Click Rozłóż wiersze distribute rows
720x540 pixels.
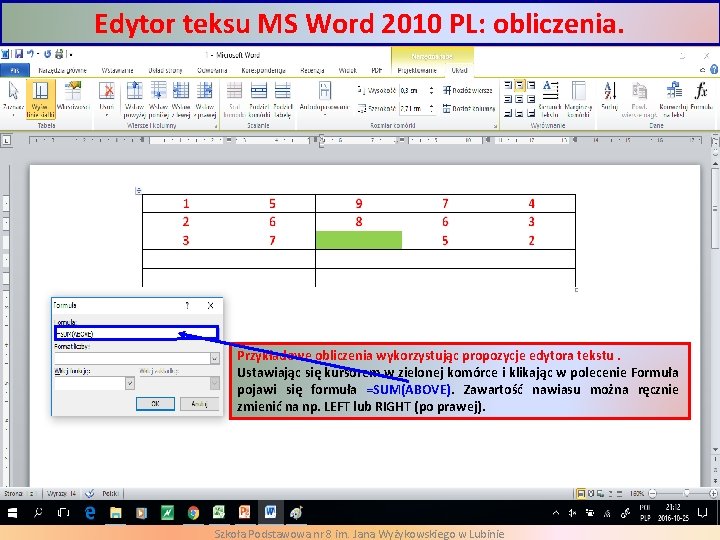click(468, 90)
